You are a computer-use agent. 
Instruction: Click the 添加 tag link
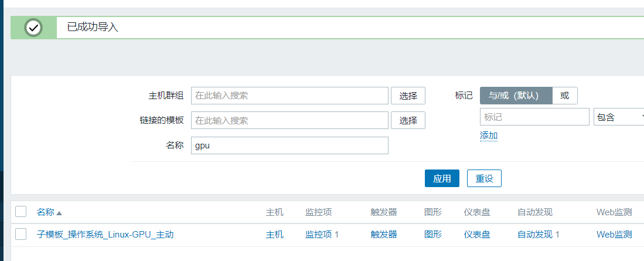click(x=489, y=136)
